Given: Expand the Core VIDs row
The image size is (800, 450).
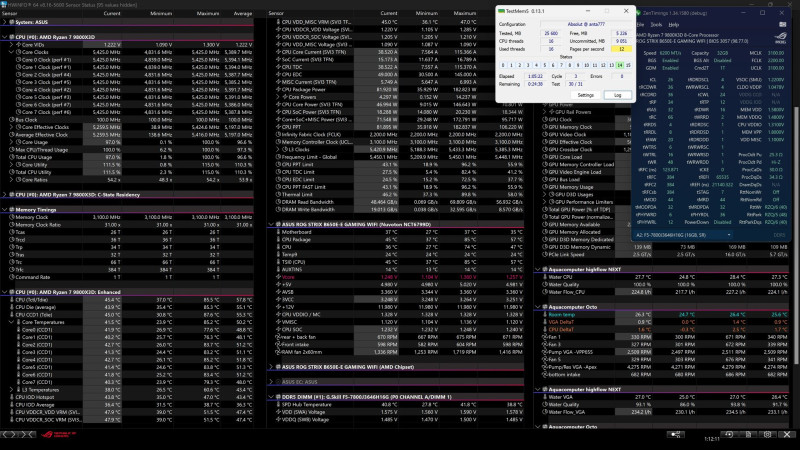Looking at the screenshot, I should (x=11, y=45).
